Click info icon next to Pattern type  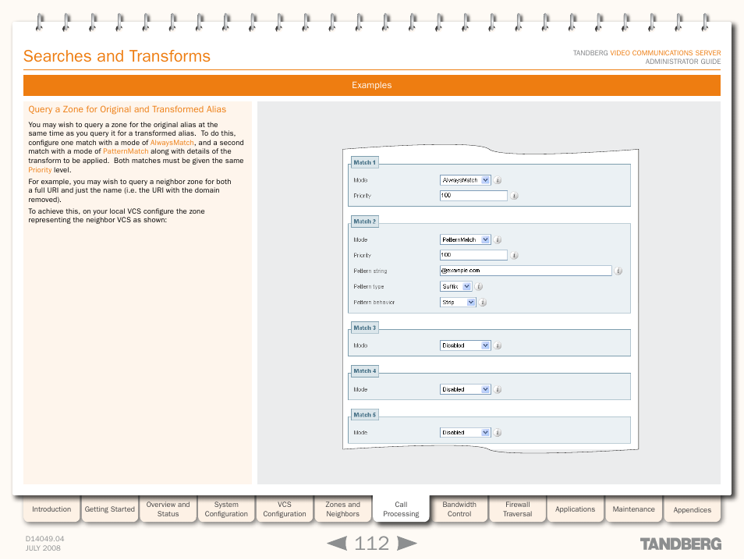pyautogui.click(x=480, y=287)
